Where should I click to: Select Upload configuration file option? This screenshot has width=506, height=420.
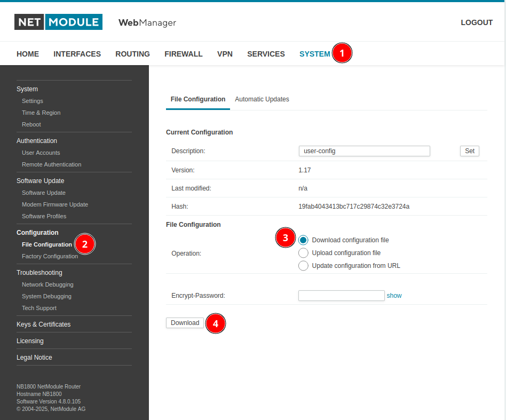pyautogui.click(x=303, y=253)
